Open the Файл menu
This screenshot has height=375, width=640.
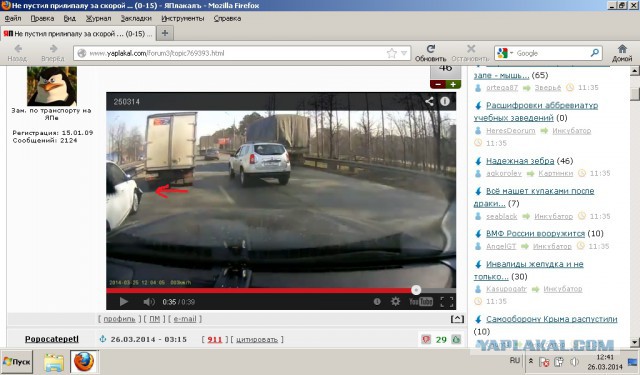[13, 18]
